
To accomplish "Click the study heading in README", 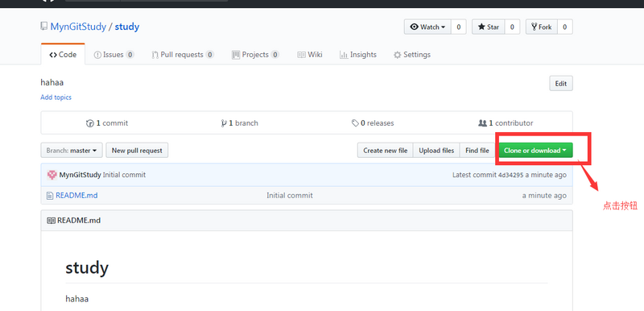I will [87, 267].
